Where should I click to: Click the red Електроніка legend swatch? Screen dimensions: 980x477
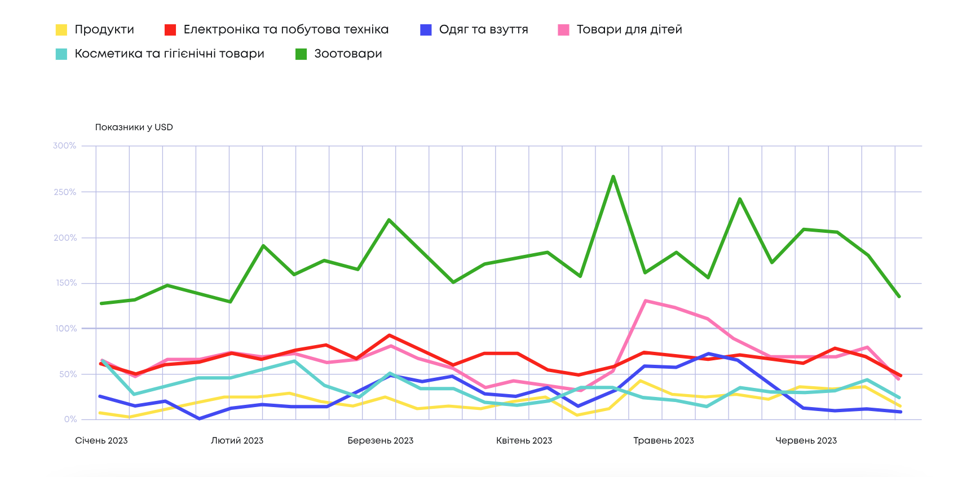click(170, 30)
